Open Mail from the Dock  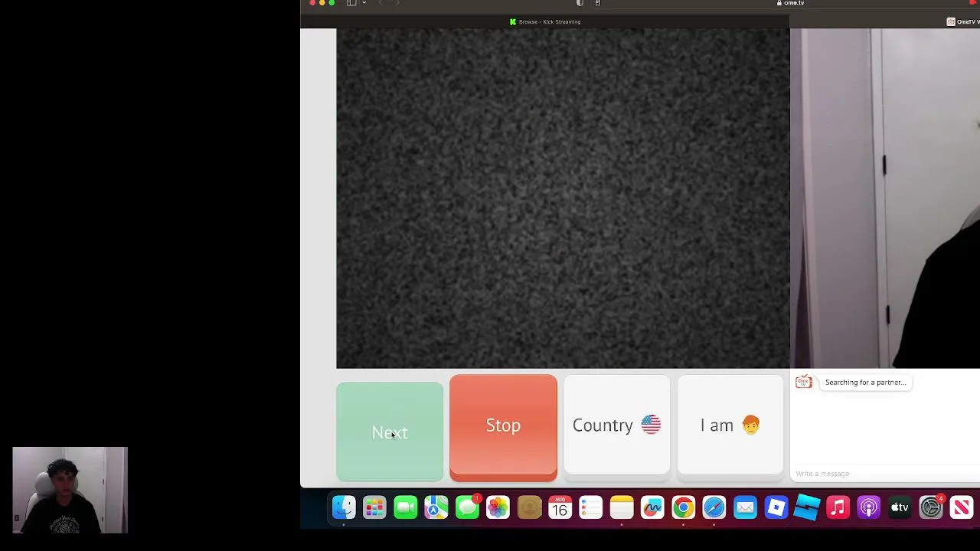(x=745, y=507)
